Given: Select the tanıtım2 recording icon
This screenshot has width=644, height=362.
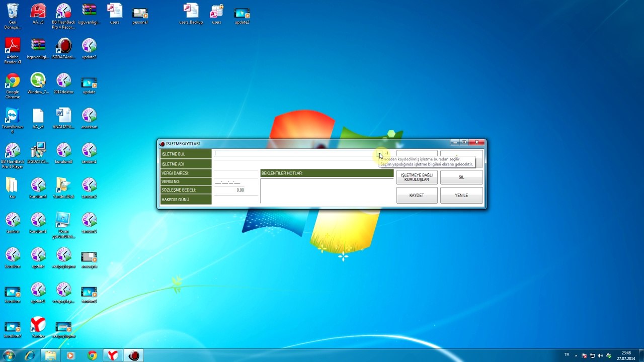Looking at the screenshot, I should click(x=89, y=188).
